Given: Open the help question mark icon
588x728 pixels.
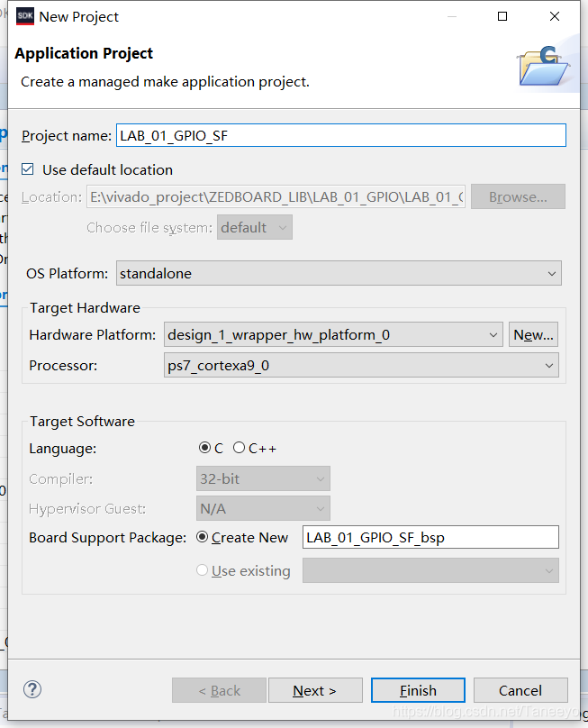Looking at the screenshot, I should coord(32,689).
